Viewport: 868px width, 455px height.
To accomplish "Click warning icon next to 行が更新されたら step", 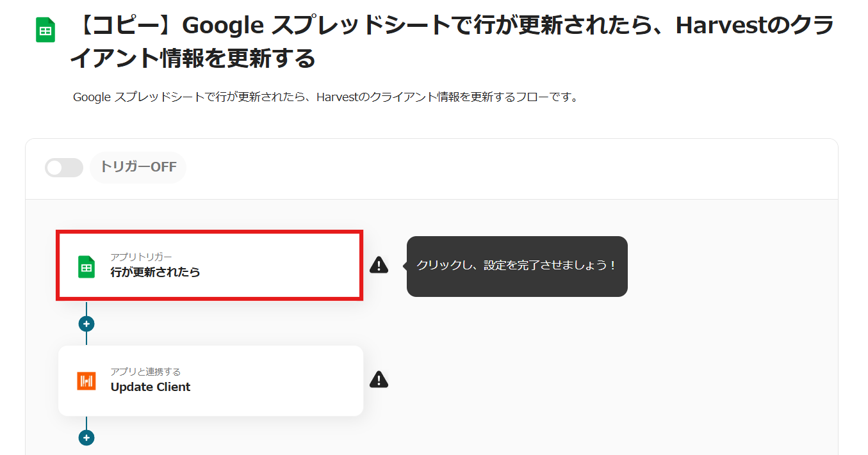I will [x=379, y=265].
